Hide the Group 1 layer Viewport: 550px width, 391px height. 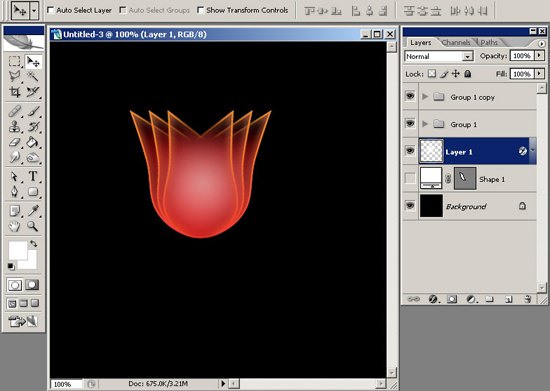click(410, 123)
